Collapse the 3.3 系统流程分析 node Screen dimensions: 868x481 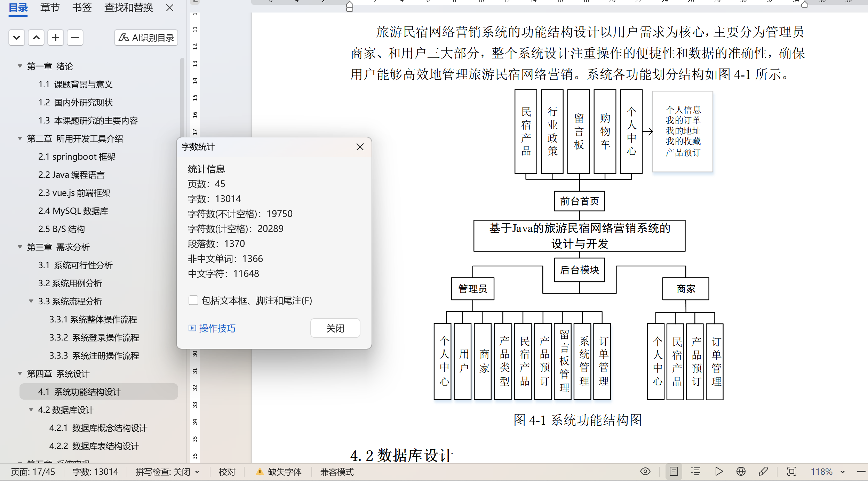31,301
